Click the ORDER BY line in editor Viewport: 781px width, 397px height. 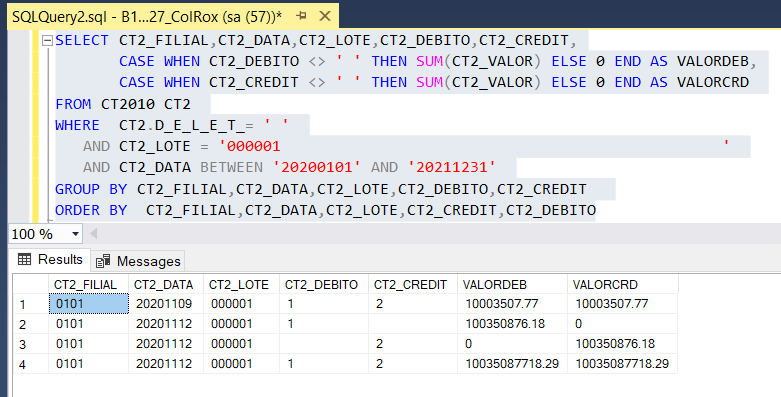[325, 210]
